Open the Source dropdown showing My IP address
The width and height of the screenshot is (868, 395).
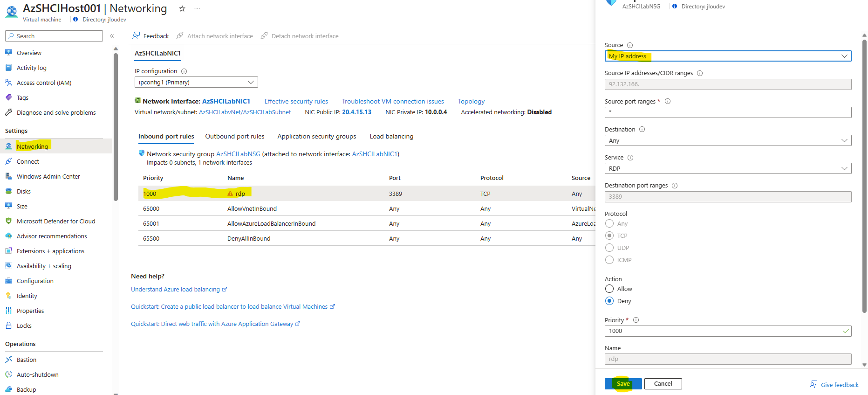click(x=728, y=56)
